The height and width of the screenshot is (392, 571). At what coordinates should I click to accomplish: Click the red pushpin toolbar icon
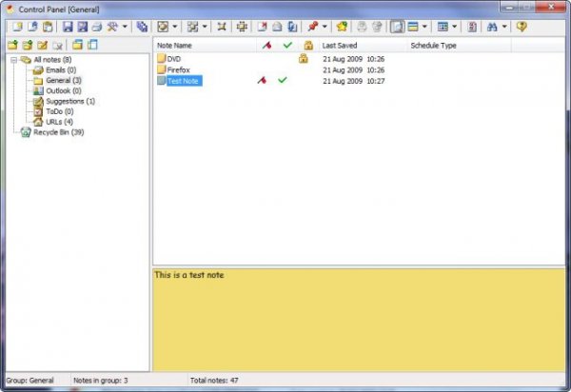pos(311,26)
